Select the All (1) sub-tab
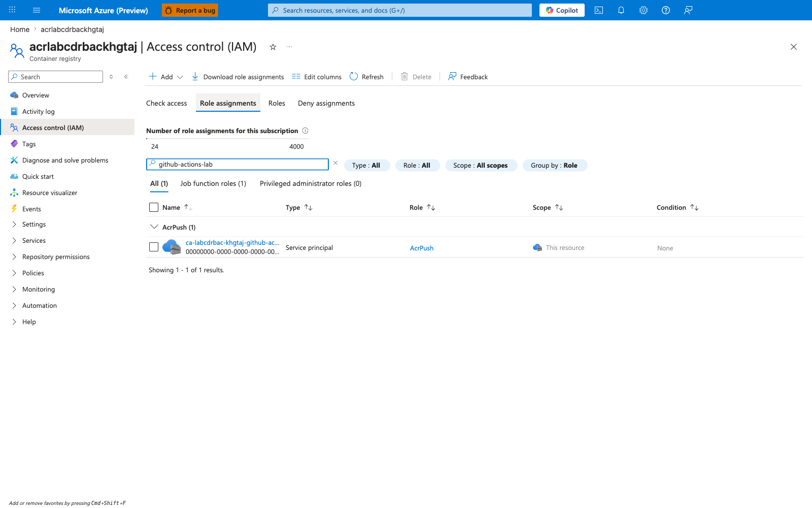 tap(159, 183)
